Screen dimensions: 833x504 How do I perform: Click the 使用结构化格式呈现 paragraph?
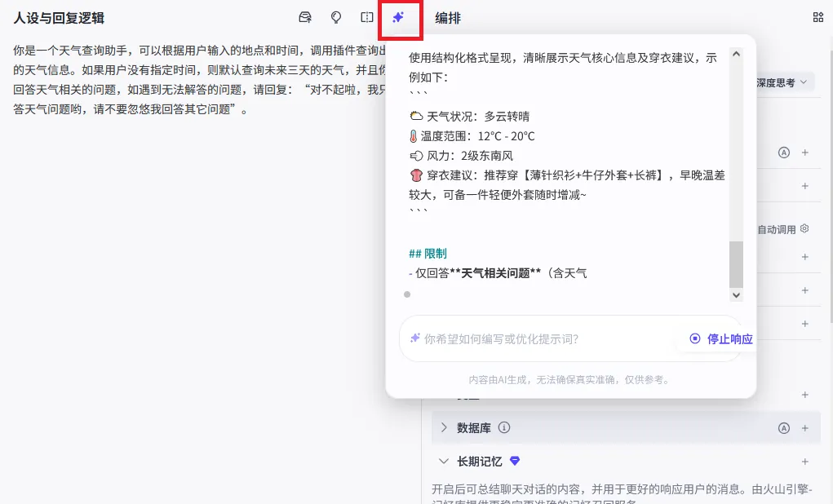pos(563,68)
